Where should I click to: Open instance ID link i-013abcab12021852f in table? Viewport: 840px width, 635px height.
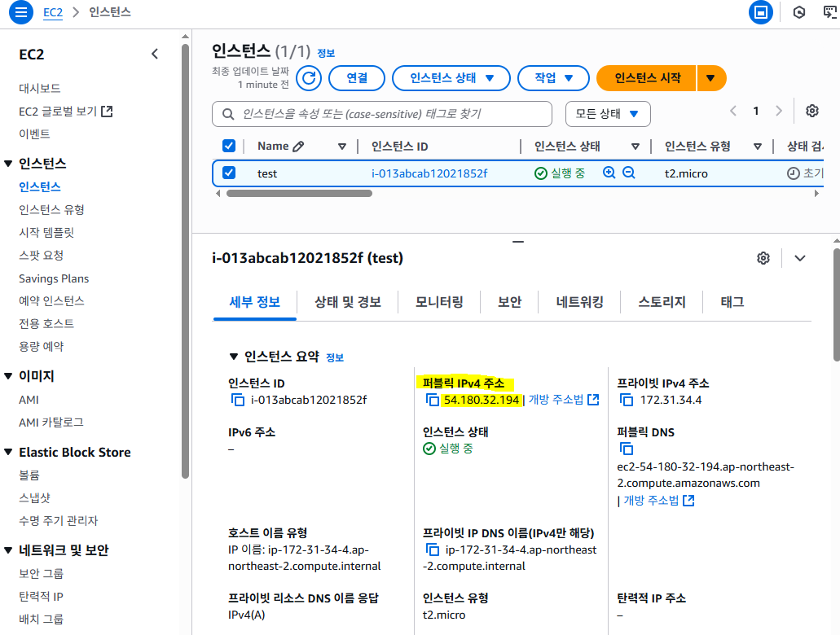tap(429, 173)
